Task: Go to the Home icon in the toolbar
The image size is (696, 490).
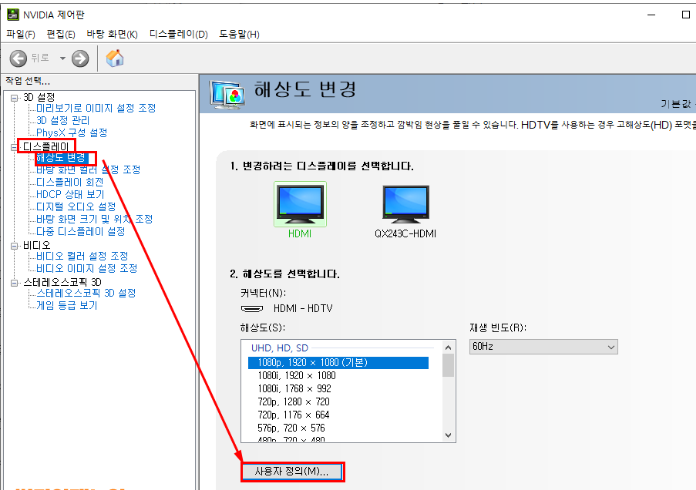Action: pyautogui.click(x=115, y=58)
